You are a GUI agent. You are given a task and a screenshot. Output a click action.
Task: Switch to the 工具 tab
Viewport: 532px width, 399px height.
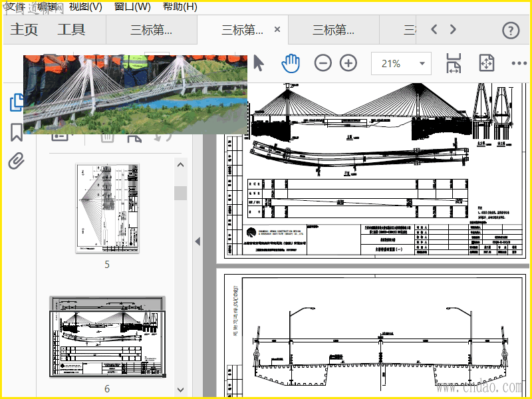71,29
